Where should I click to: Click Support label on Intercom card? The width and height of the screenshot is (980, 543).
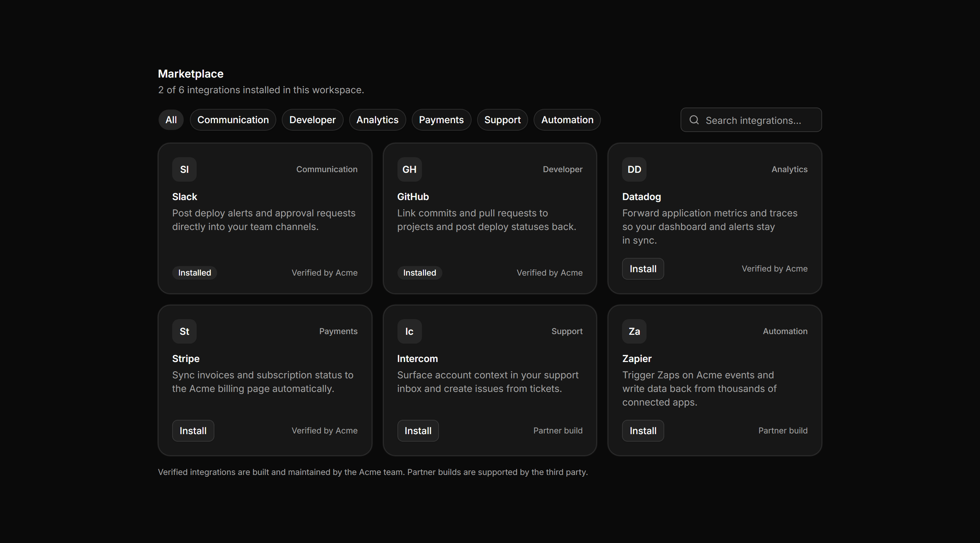[x=567, y=331]
